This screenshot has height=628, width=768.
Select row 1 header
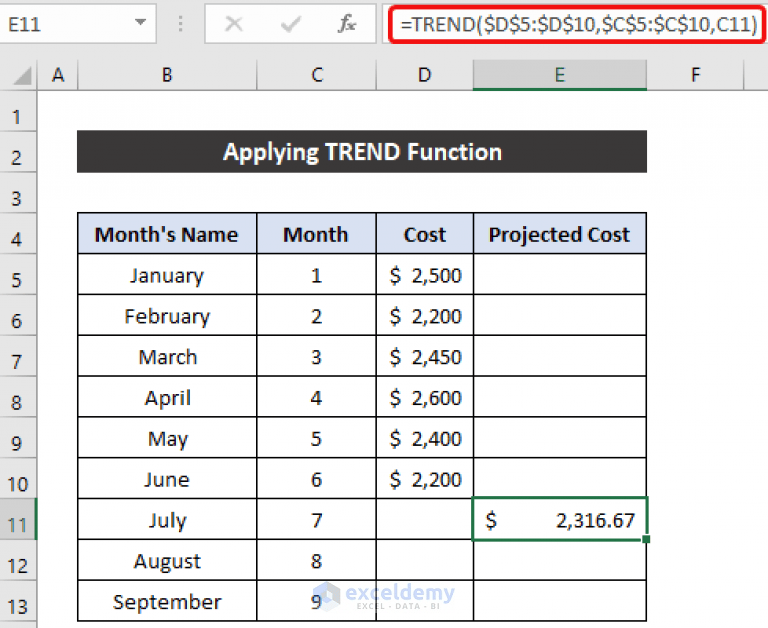tap(18, 111)
